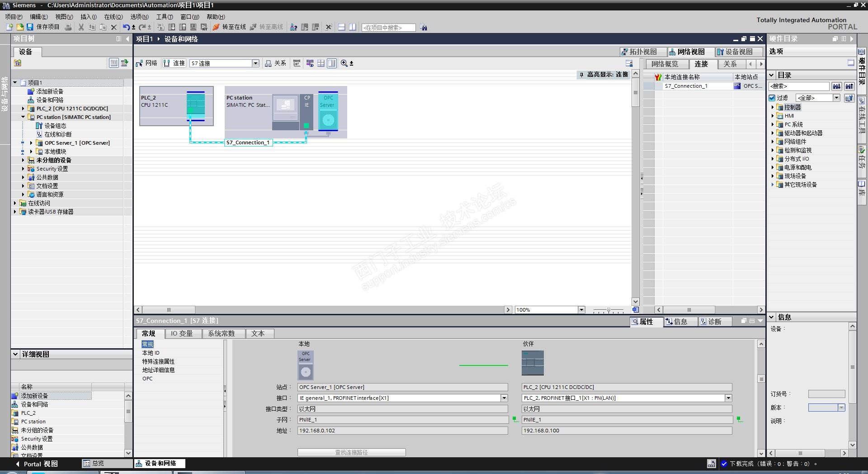Click the catalog <搜索> input field
The height and width of the screenshot is (474, 868).
point(799,86)
